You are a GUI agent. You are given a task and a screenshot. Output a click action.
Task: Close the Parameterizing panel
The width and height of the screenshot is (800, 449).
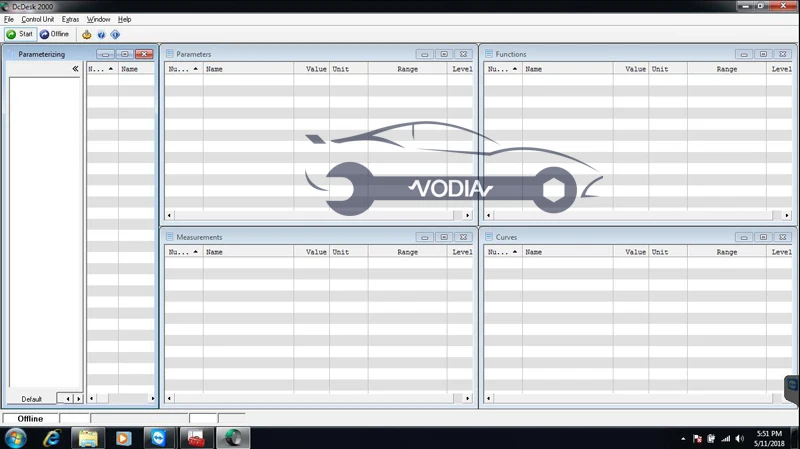[144, 54]
